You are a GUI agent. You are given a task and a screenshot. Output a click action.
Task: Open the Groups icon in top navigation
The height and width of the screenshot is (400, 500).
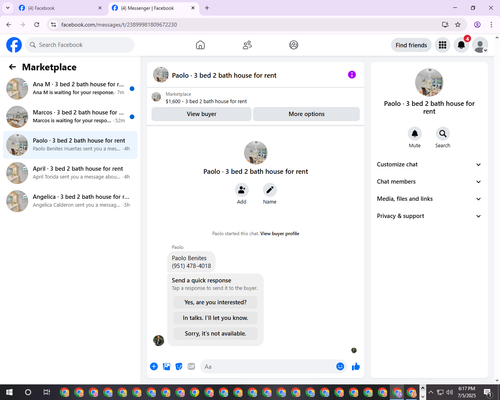(294, 45)
